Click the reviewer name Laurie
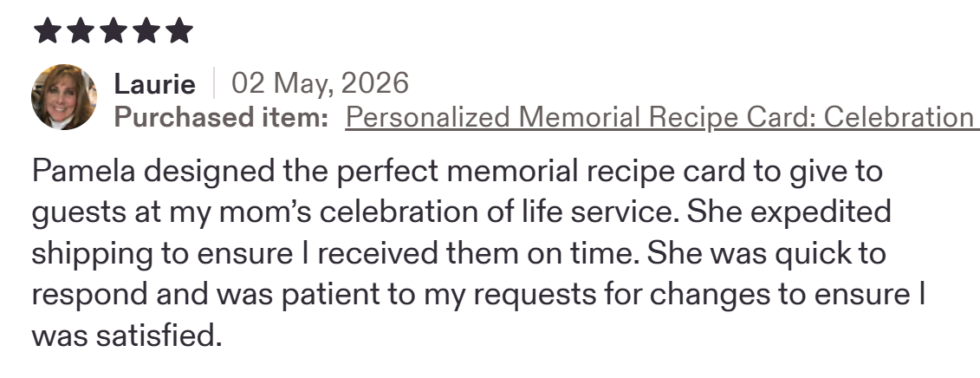The height and width of the screenshot is (378, 980). click(154, 84)
